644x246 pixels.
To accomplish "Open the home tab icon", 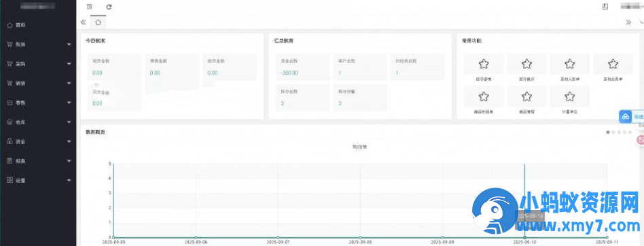I will [x=98, y=22].
